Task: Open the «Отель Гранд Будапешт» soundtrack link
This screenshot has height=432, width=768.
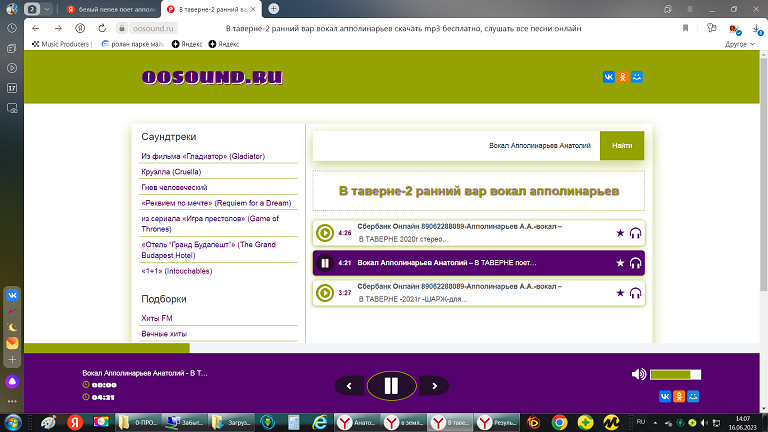Action: (208, 250)
